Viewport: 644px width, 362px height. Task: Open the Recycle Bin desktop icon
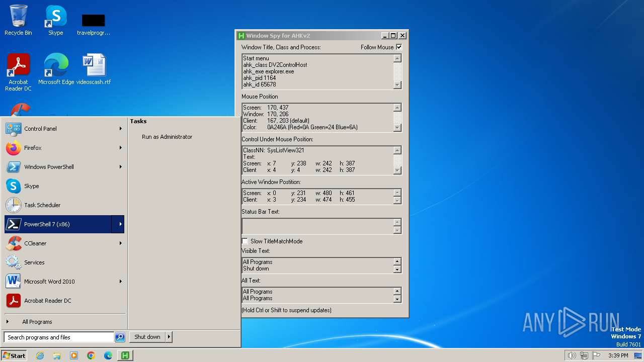point(18,20)
